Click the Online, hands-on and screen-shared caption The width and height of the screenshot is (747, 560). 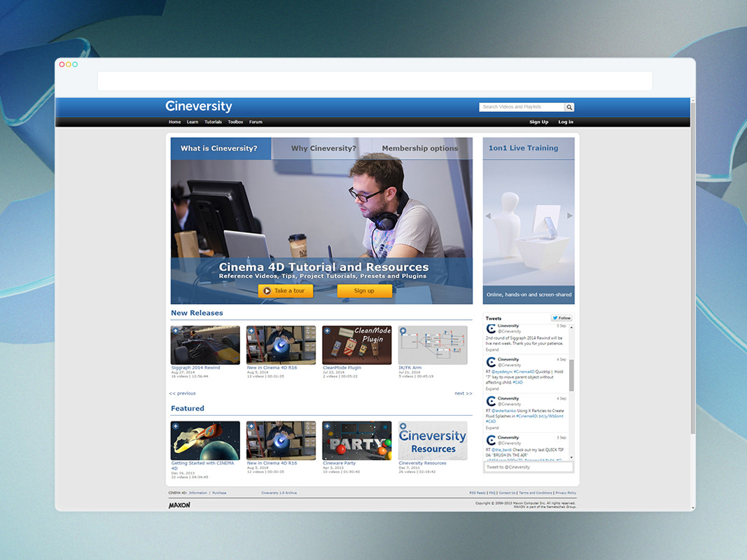click(x=529, y=295)
